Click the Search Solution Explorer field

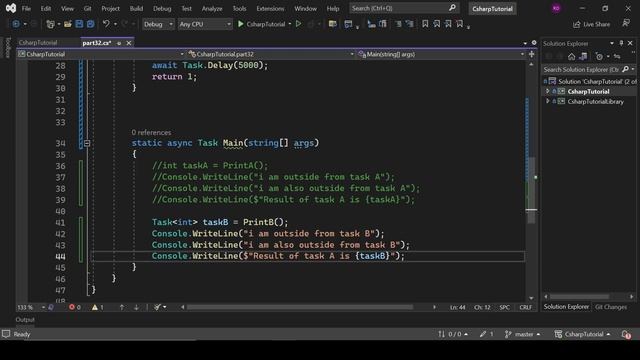pyautogui.click(x=588, y=69)
